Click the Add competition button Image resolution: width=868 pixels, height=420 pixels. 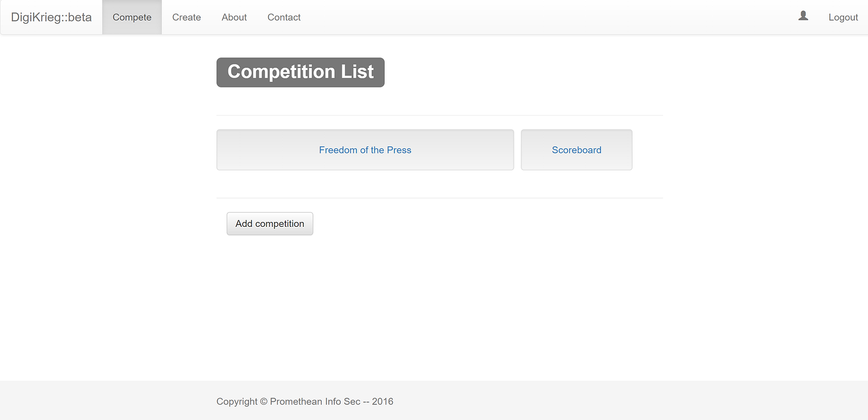270,224
